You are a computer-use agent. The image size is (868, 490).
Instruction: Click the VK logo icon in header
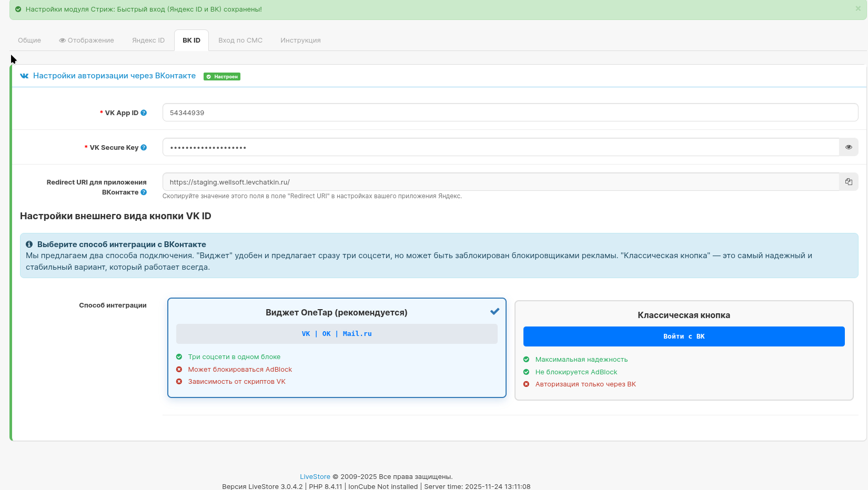click(24, 76)
